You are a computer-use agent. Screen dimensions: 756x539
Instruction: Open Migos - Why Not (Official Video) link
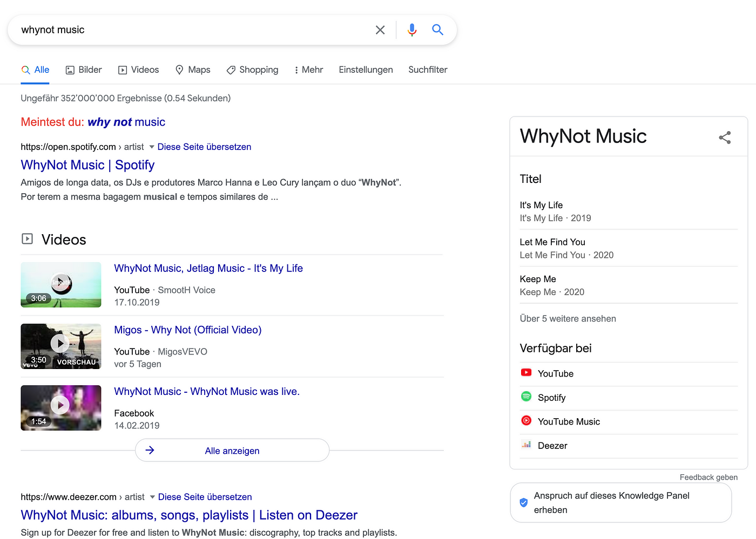pyautogui.click(x=188, y=330)
